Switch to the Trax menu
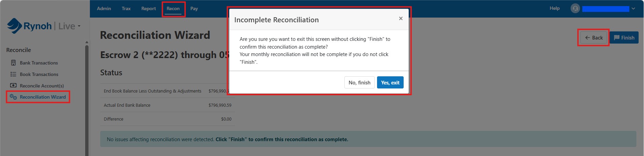 point(126,8)
